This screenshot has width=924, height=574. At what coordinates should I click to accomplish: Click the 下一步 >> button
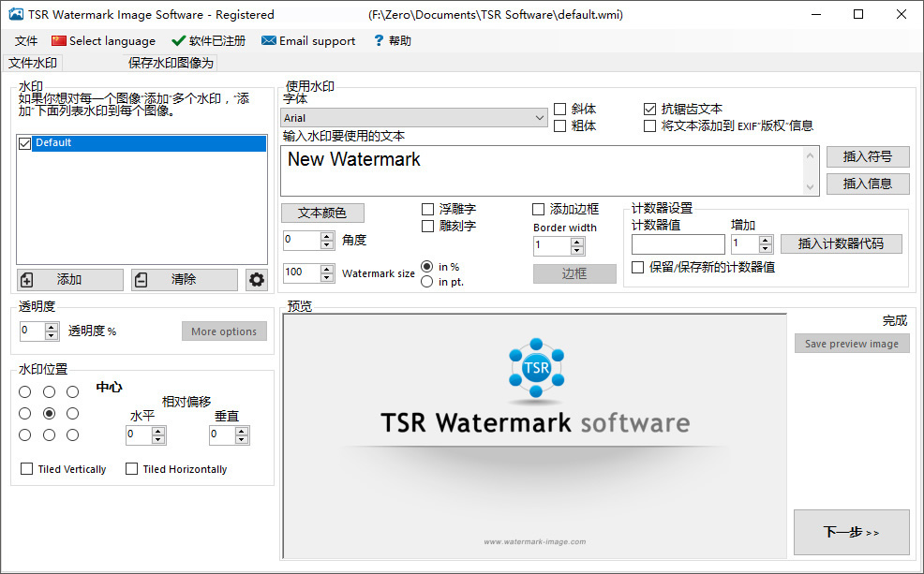coord(850,532)
